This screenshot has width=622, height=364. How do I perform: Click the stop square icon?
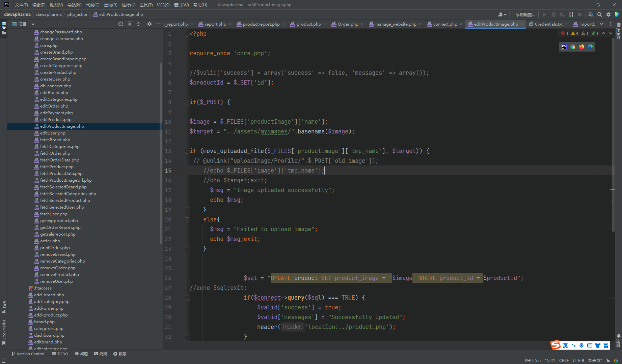(x=580, y=14)
